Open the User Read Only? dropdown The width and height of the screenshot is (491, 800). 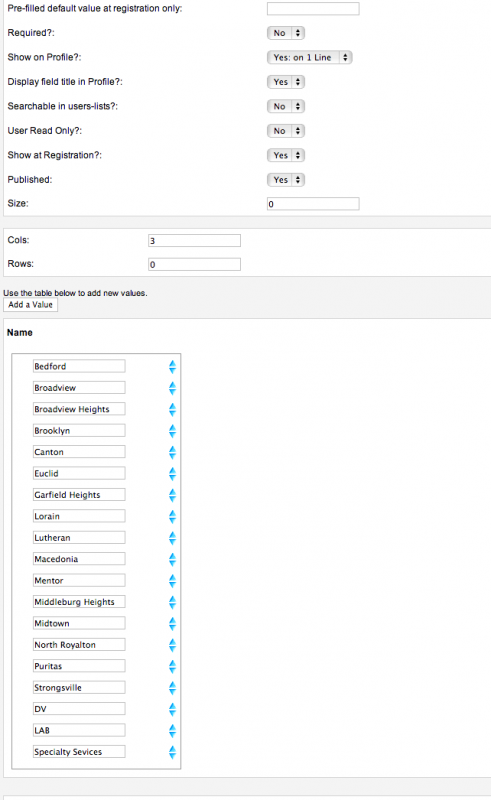(x=286, y=131)
